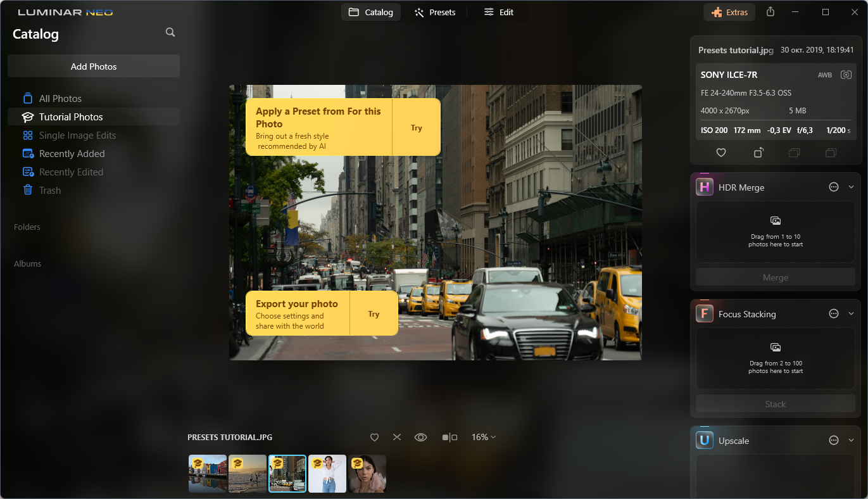Select the Focus Stacking tool icon
The width and height of the screenshot is (868, 499).
tap(704, 313)
